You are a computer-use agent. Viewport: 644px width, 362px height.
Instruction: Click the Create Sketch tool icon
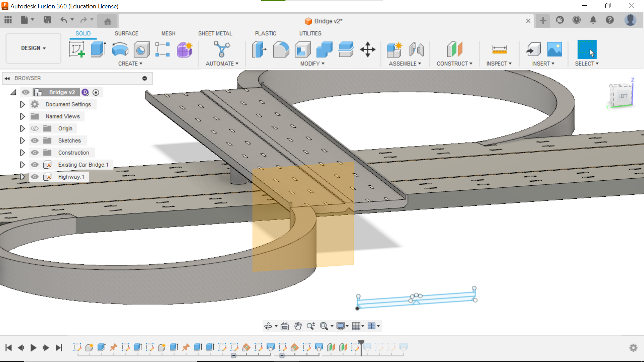[x=77, y=49]
